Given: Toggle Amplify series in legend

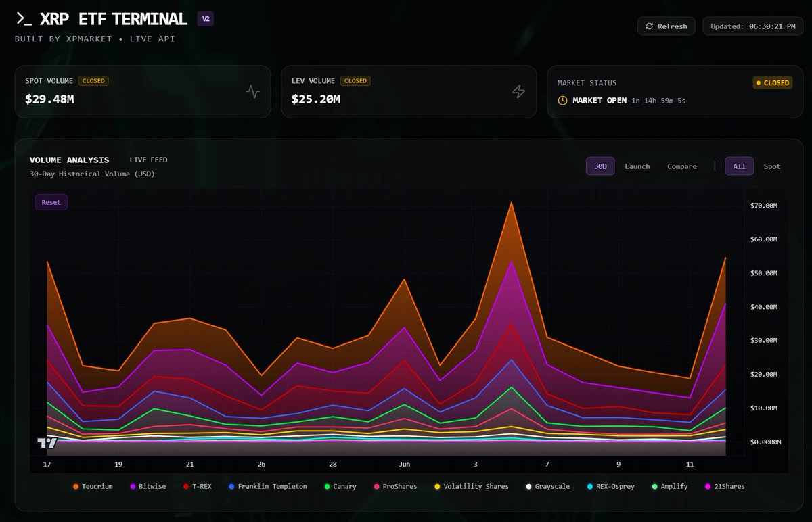Looking at the screenshot, I should 669,486.
